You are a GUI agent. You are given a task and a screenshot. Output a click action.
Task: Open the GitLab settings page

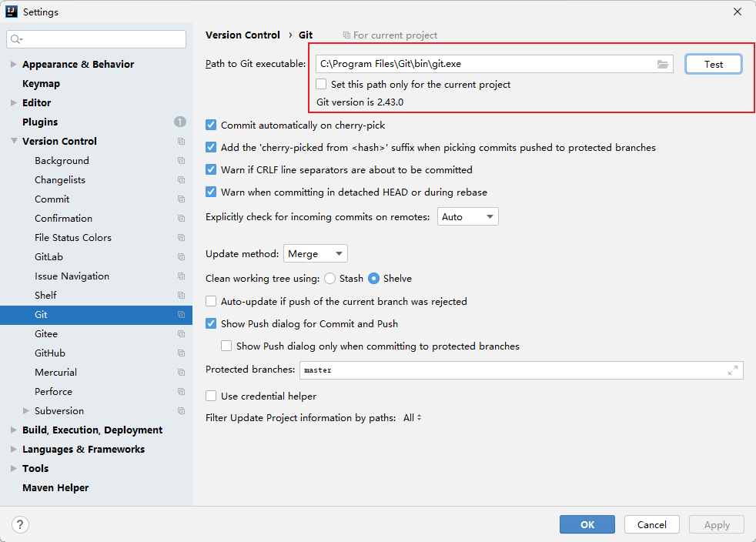49,257
